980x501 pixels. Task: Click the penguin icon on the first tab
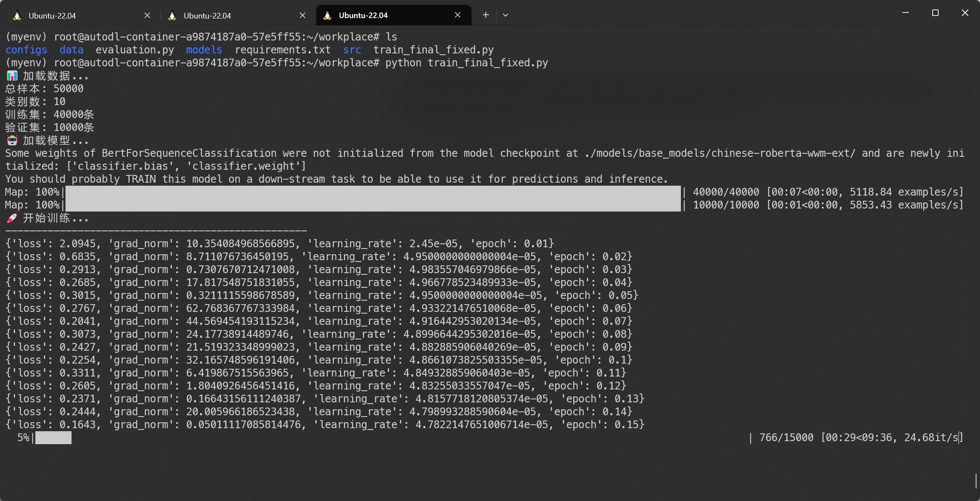[17, 16]
